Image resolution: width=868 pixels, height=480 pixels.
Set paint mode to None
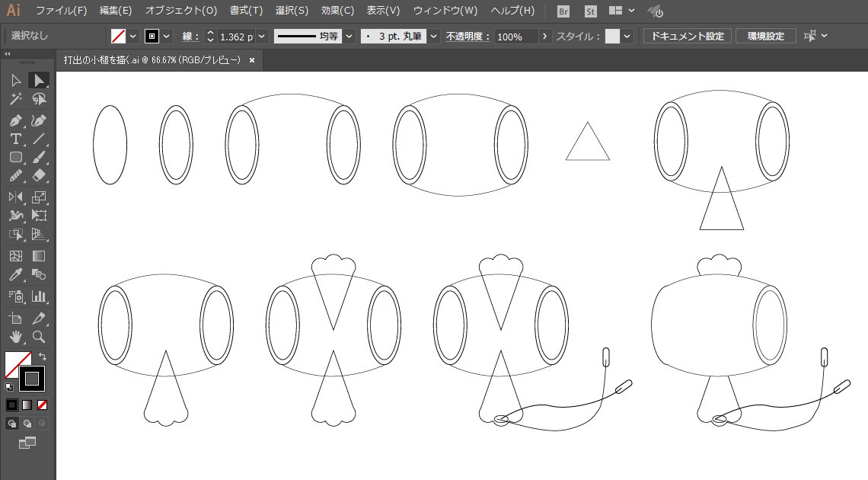click(x=42, y=405)
